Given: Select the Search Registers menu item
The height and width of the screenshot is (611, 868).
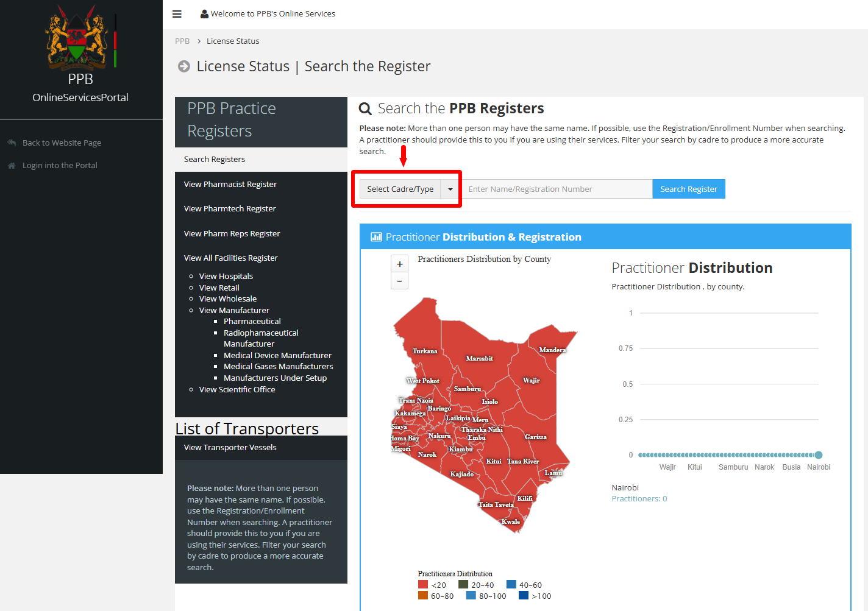Looking at the screenshot, I should tap(261, 159).
